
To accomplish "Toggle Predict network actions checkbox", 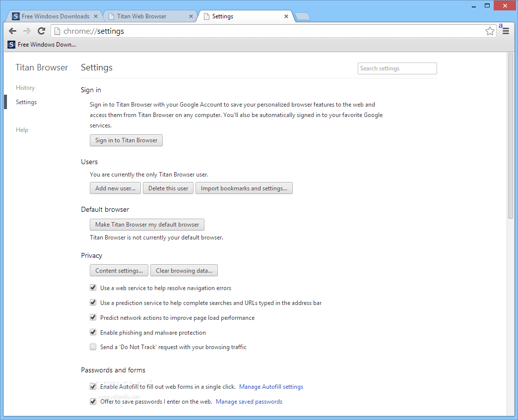I will coord(93,317).
